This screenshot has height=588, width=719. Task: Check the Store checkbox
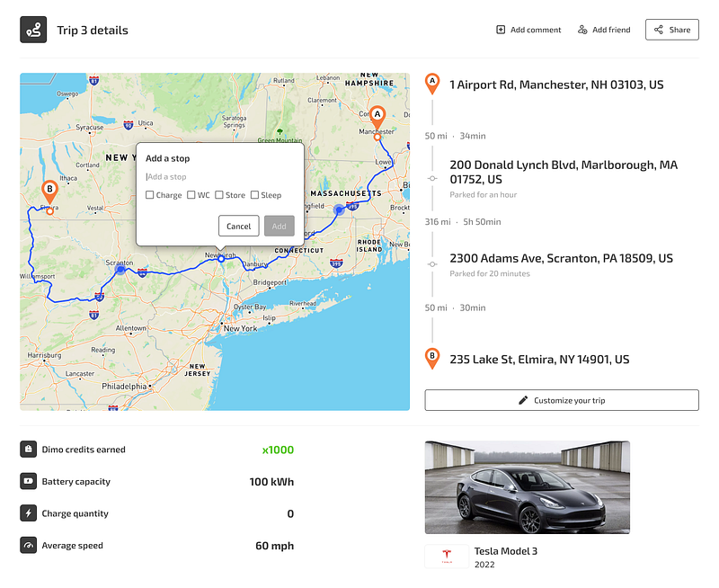(x=219, y=195)
